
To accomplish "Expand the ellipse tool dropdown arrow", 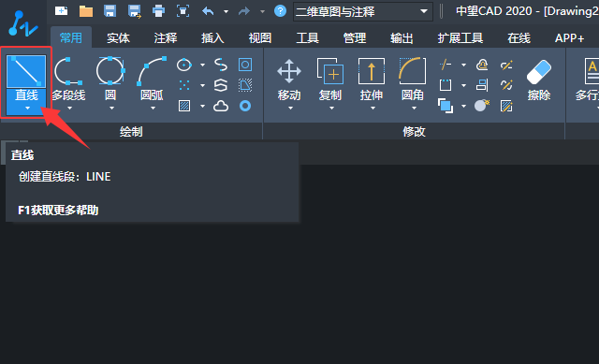I will coord(202,65).
